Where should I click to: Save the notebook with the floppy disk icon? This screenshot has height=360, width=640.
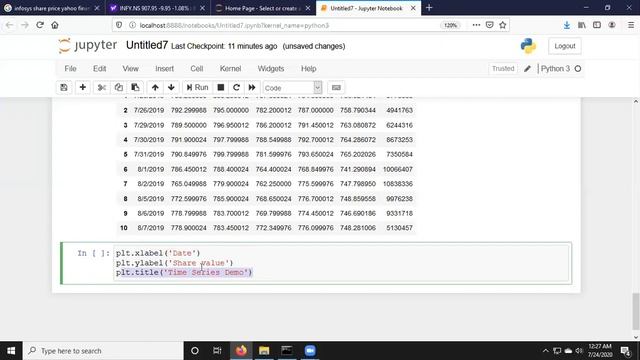(64, 87)
